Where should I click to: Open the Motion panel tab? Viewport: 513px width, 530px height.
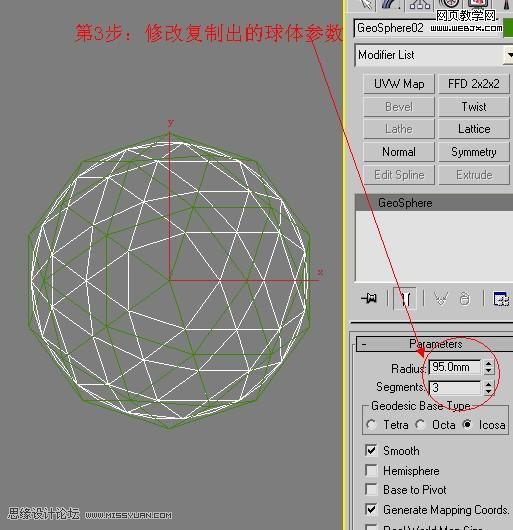pos(449,3)
